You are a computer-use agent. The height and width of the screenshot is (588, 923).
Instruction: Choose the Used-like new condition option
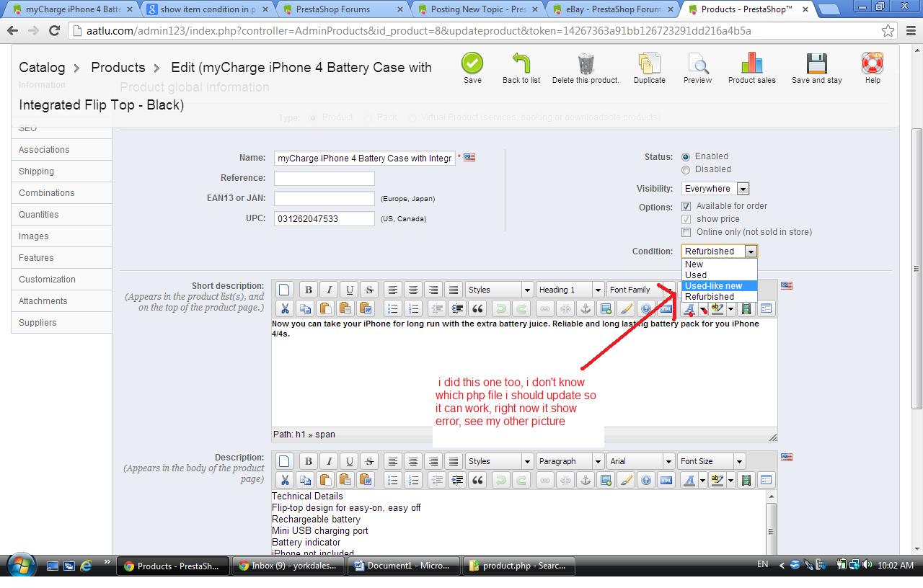tap(719, 286)
